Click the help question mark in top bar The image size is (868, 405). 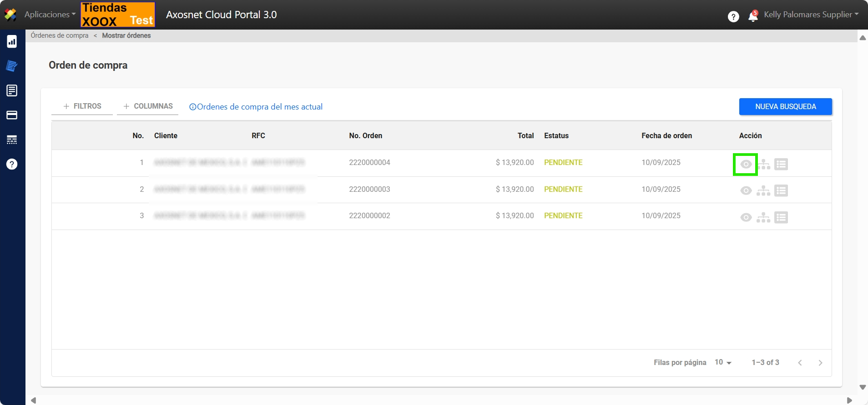click(x=733, y=17)
